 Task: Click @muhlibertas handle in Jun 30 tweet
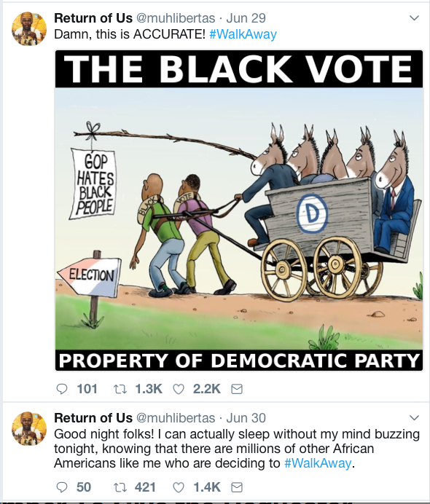click(176, 418)
